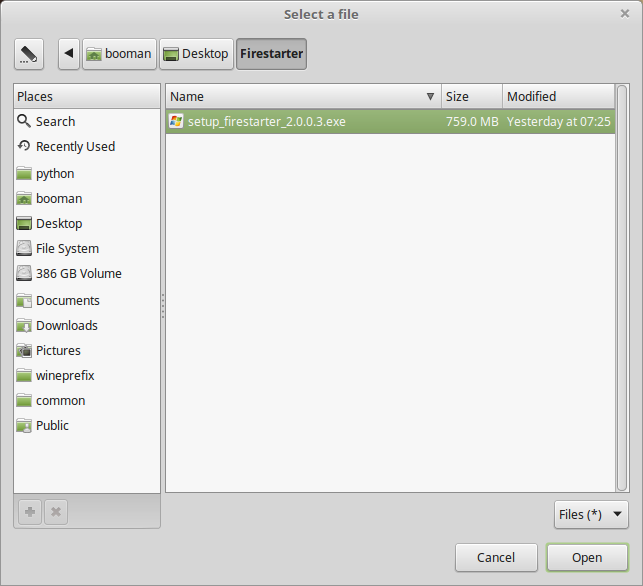Select Desktop in Places sidebar
643x586 pixels.
(x=87, y=223)
